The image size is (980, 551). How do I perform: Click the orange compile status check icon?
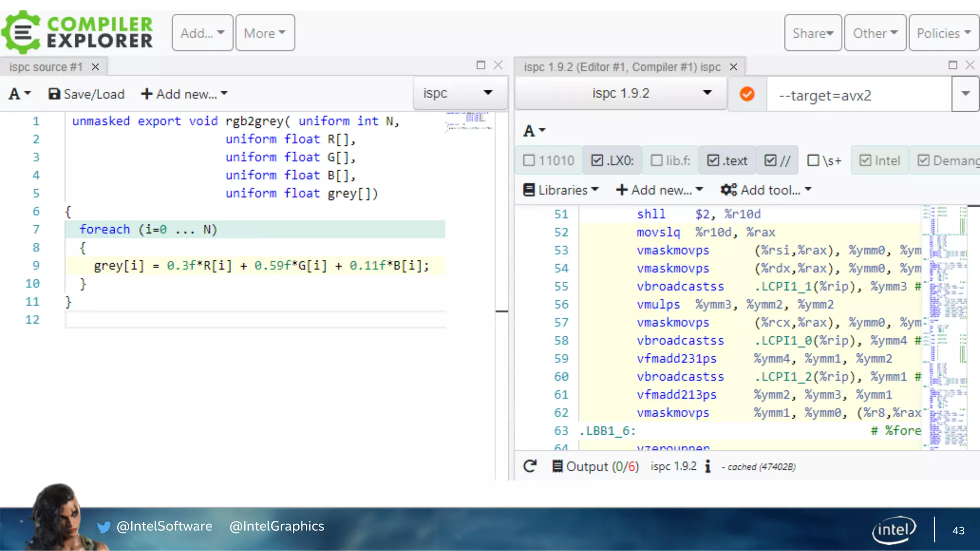(x=747, y=94)
